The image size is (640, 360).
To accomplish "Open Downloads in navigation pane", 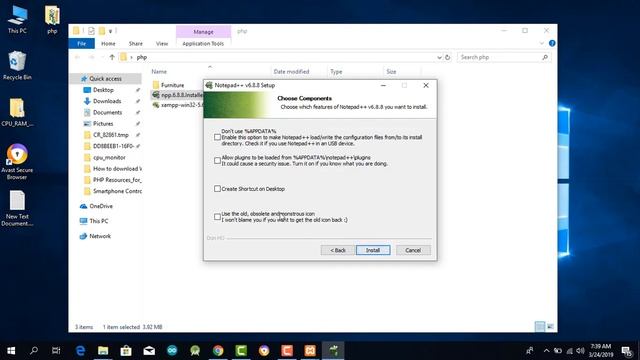I will [107, 101].
